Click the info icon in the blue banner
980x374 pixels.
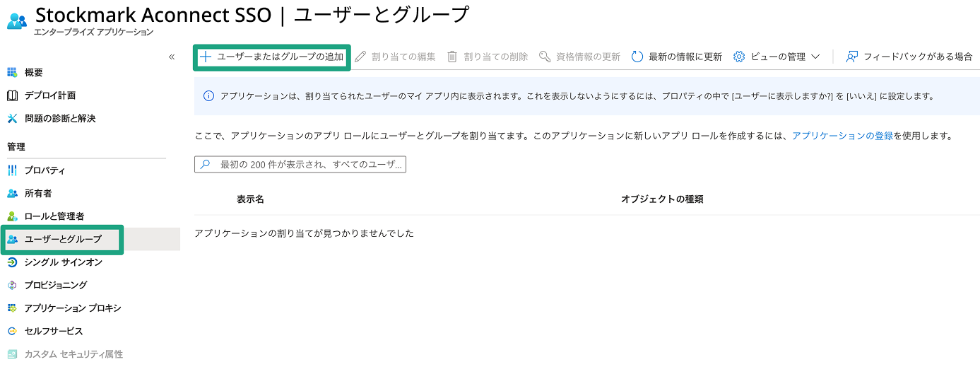tap(208, 96)
